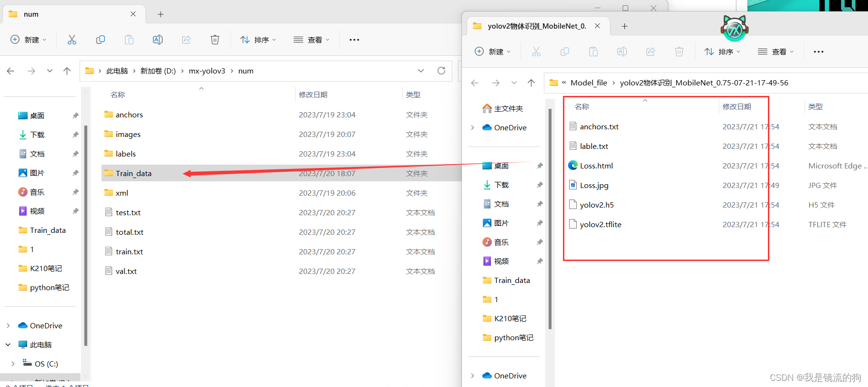Open the 查看 view dropdown in num window

click(312, 40)
